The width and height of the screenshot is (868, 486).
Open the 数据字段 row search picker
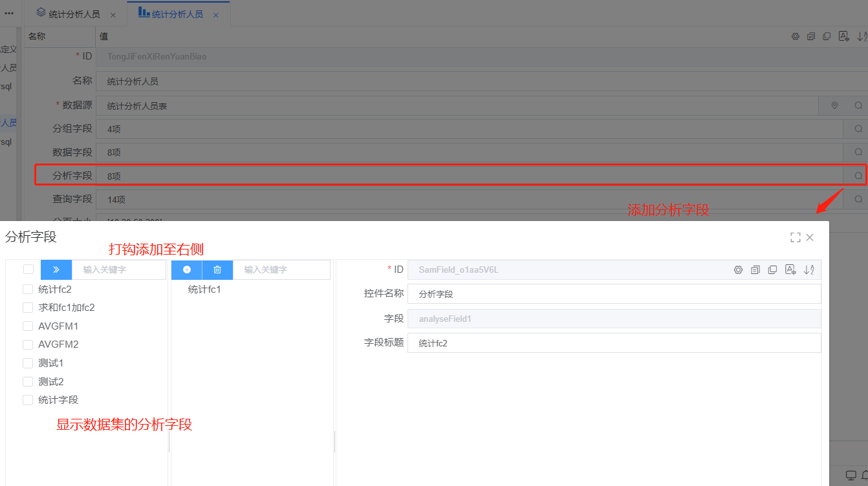pos(858,153)
